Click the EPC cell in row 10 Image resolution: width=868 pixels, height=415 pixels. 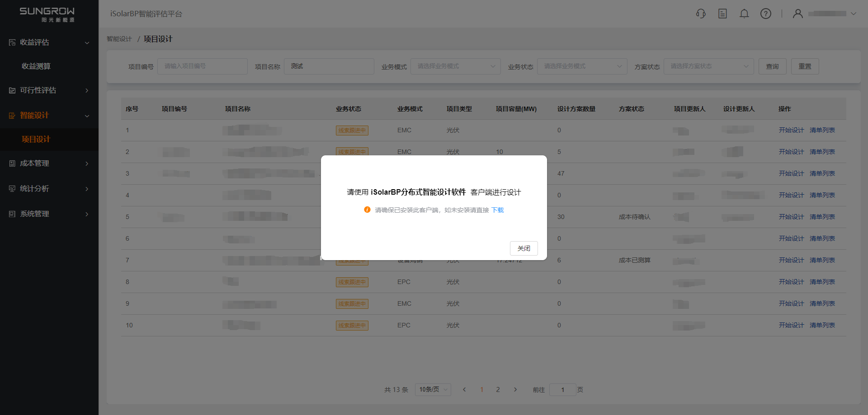coord(404,325)
